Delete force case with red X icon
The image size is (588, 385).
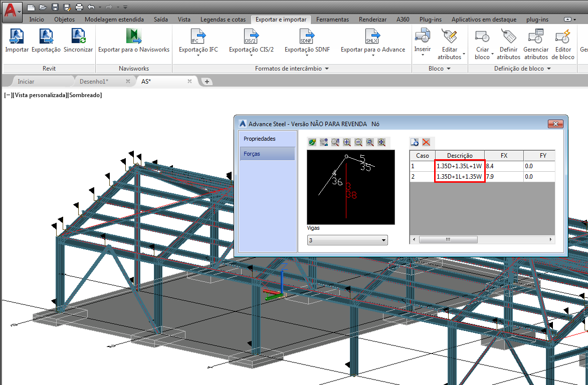[x=426, y=142]
